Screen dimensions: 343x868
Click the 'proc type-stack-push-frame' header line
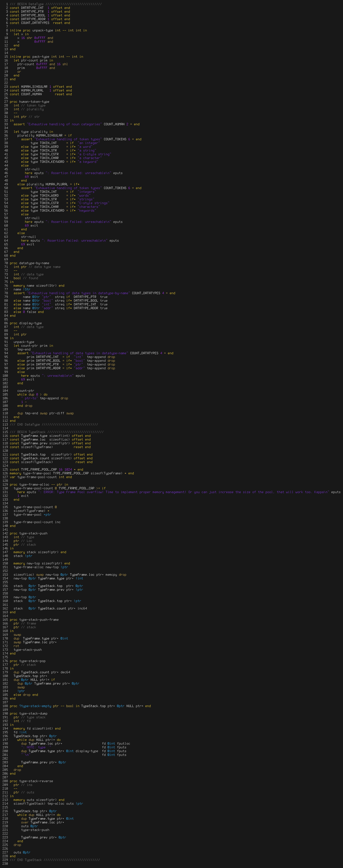pos(34,620)
